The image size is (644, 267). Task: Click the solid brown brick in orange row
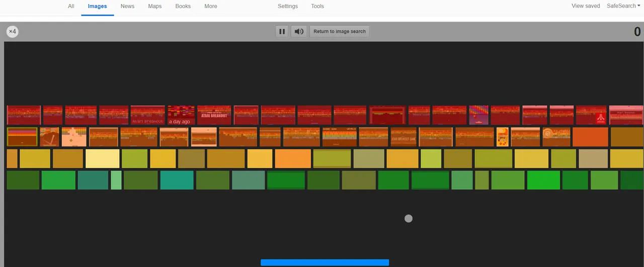click(x=627, y=137)
